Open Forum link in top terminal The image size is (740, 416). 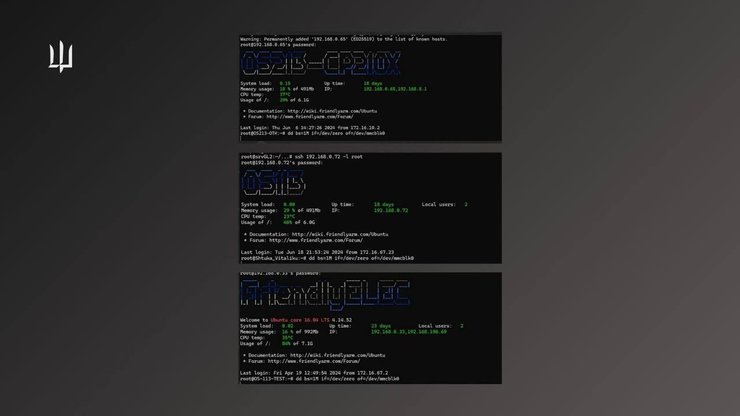[310, 117]
